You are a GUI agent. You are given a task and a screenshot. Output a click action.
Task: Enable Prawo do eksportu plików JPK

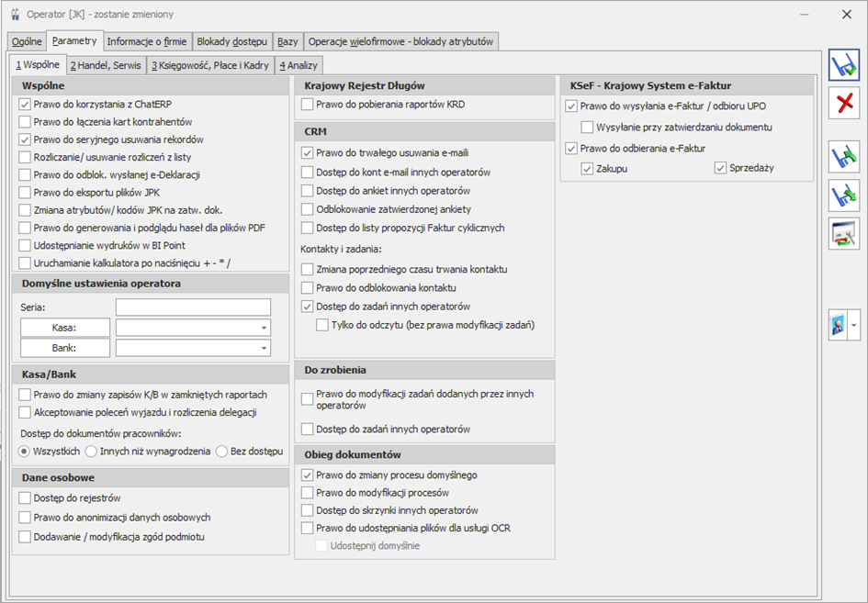(25, 192)
